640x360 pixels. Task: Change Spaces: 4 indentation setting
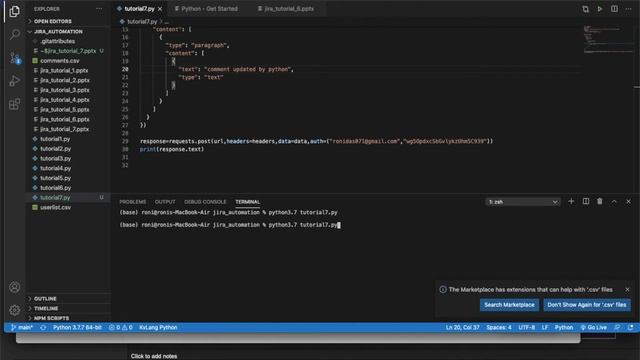498,327
